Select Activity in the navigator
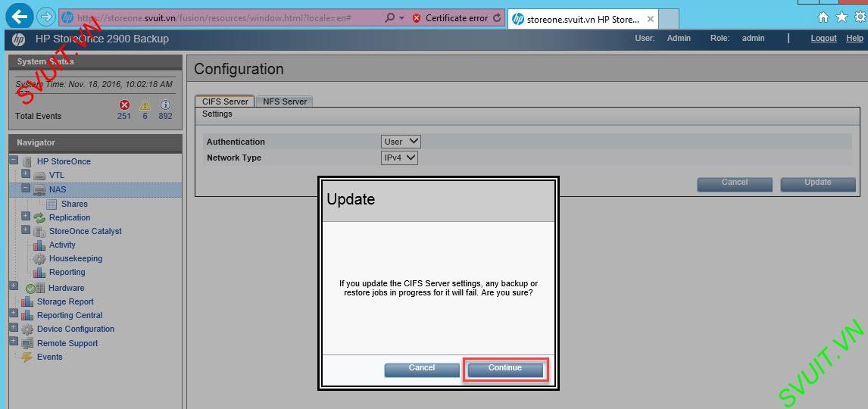The image size is (868, 409). click(x=62, y=245)
